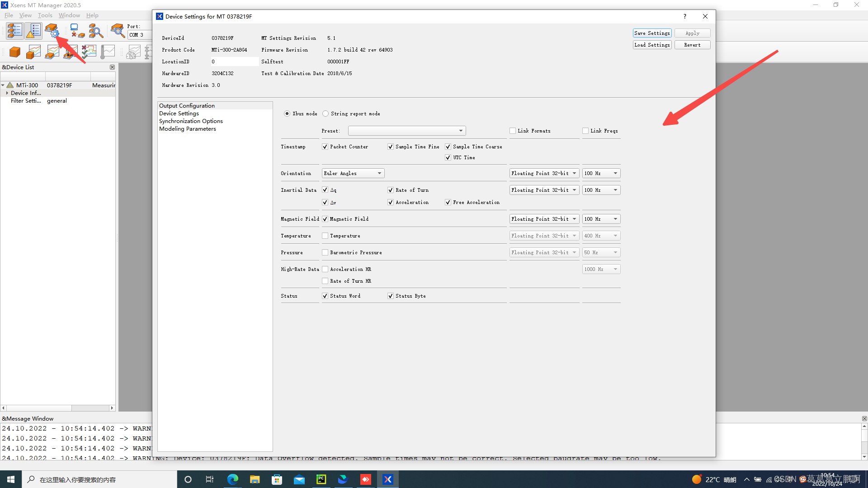Open Mail app from taskbar

pos(299,479)
